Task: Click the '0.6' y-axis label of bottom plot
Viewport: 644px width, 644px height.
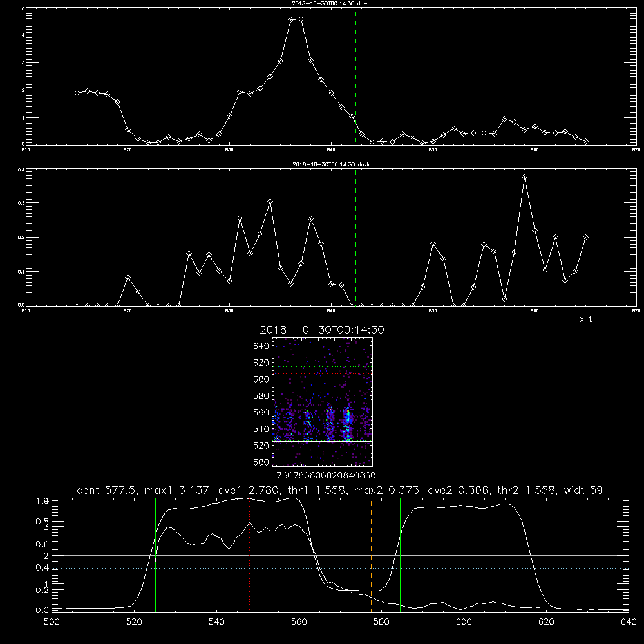Action: pos(43,544)
